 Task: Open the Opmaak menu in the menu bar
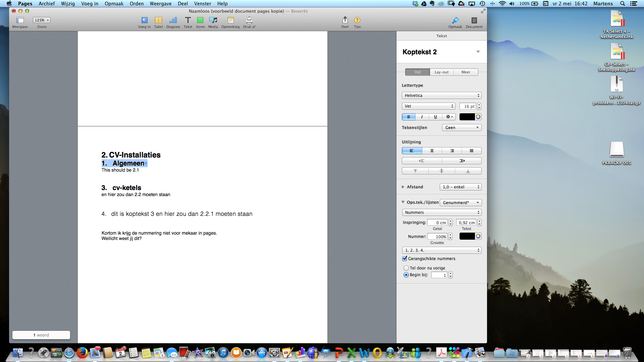click(114, 4)
